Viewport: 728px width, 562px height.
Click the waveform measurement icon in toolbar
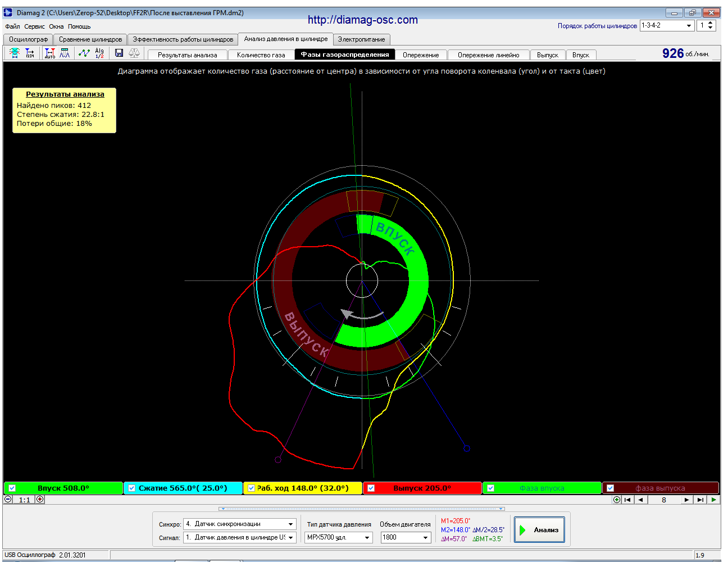click(x=15, y=53)
